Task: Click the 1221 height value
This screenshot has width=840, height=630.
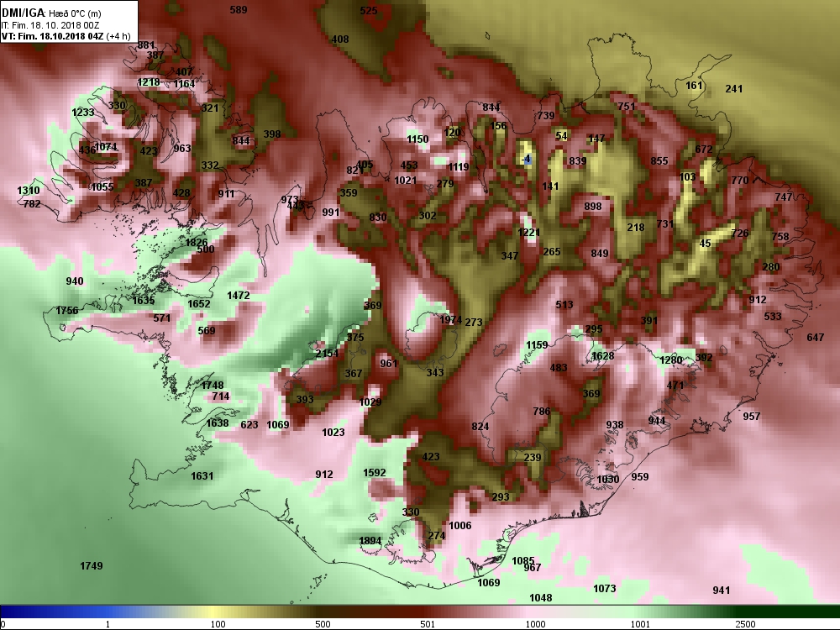Action: tap(528, 232)
